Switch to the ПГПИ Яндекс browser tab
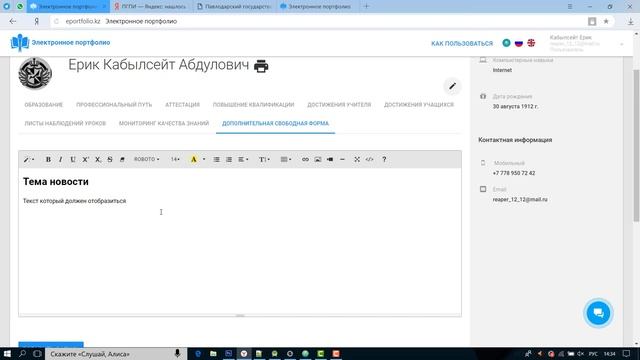 point(150,7)
